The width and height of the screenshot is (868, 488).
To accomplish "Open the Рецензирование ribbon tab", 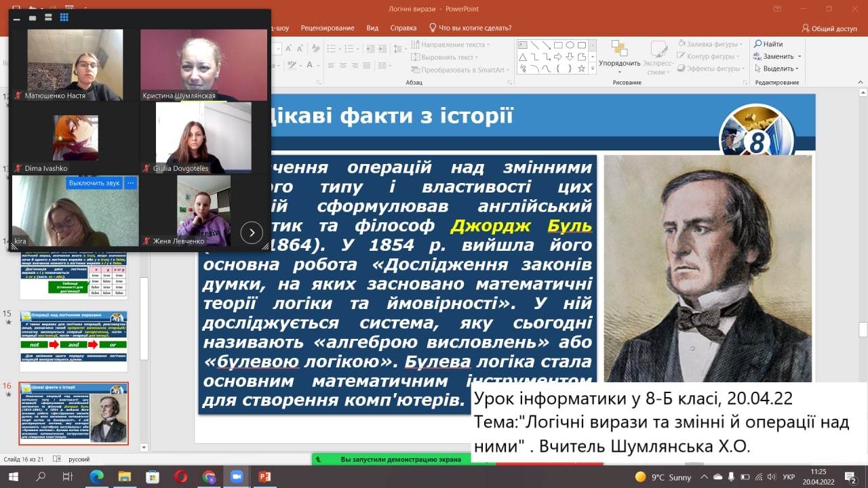I will pos(328,28).
